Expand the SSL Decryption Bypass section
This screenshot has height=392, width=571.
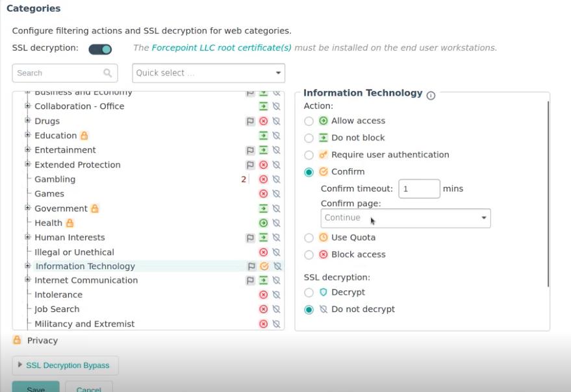pos(65,365)
